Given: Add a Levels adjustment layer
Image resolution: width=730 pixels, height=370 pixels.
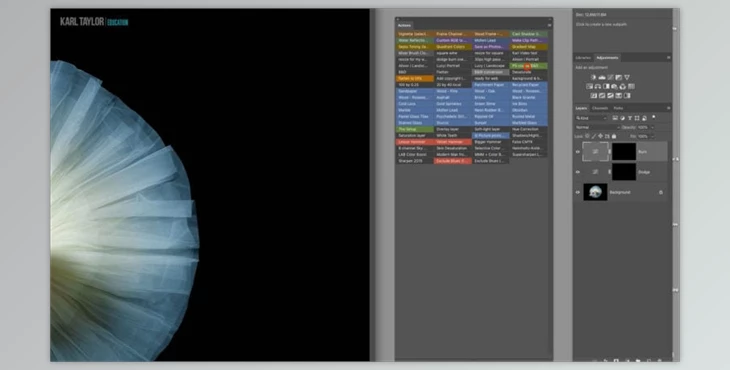Looking at the screenshot, I should (x=602, y=77).
